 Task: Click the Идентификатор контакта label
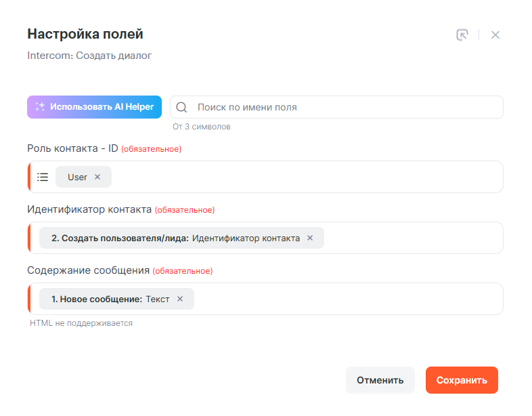coord(89,209)
